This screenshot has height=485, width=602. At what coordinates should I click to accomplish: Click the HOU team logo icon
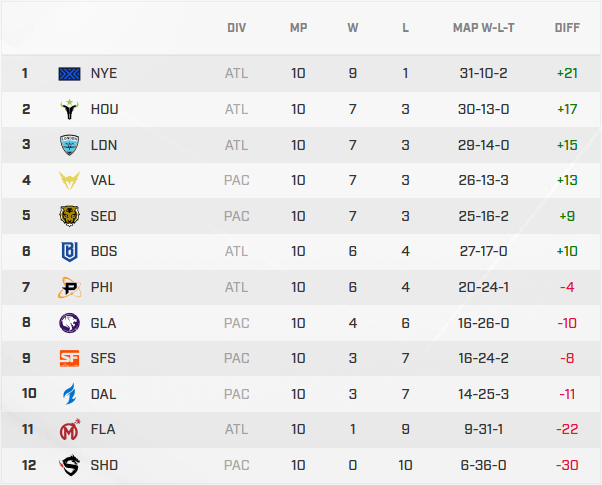(69, 109)
